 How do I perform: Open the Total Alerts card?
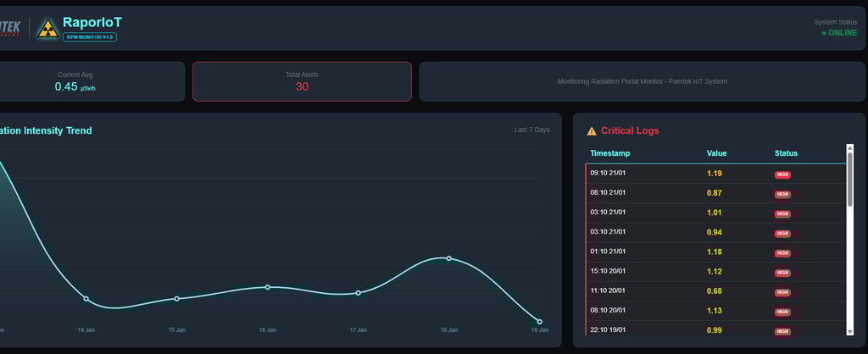303,81
